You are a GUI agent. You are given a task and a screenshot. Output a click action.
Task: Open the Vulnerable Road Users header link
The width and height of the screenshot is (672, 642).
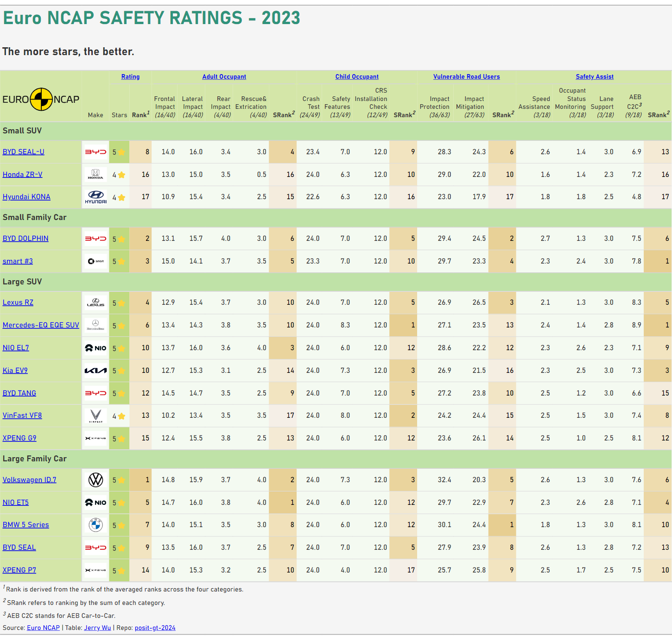pos(466,77)
